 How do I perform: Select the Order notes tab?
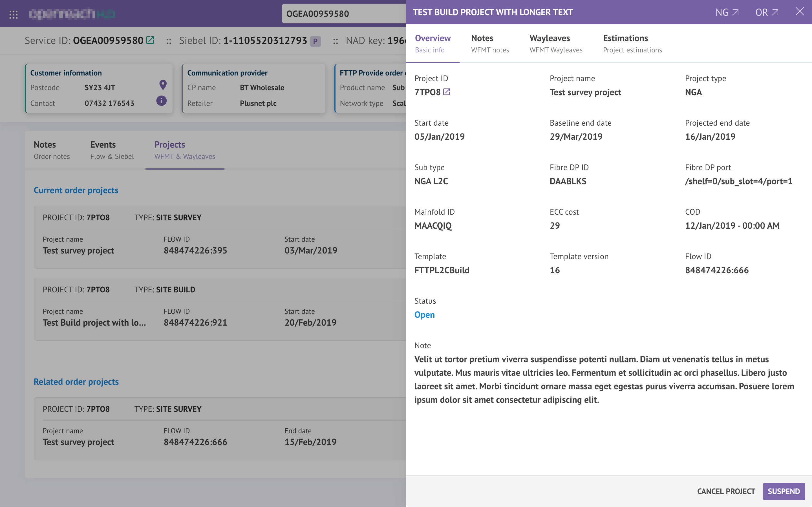pyautogui.click(x=52, y=150)
